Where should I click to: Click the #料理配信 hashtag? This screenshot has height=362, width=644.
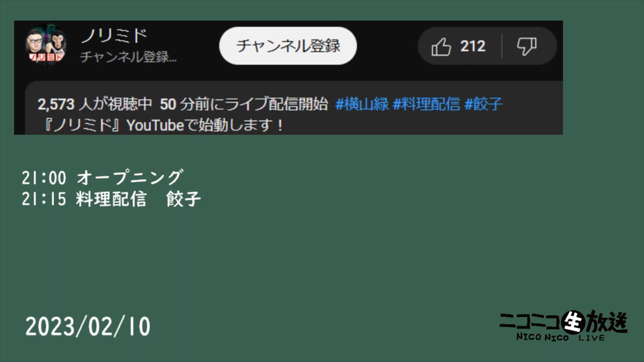[x=427, y=104]
